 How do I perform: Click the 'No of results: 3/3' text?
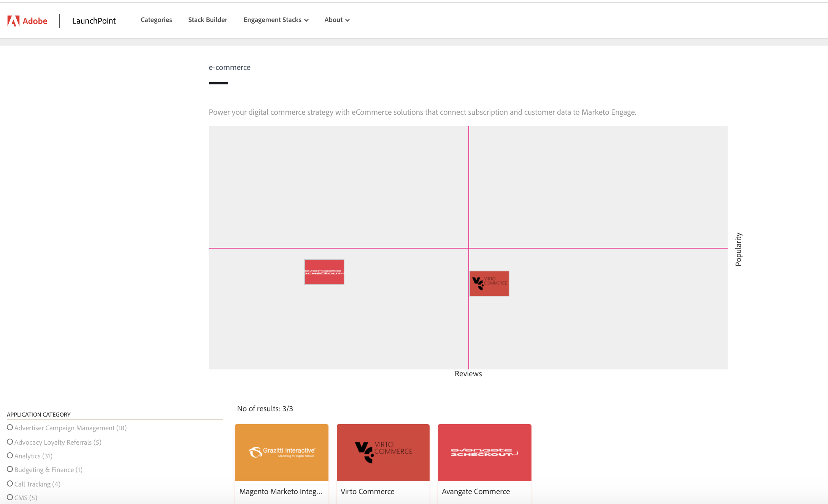[x=265, y=409]
